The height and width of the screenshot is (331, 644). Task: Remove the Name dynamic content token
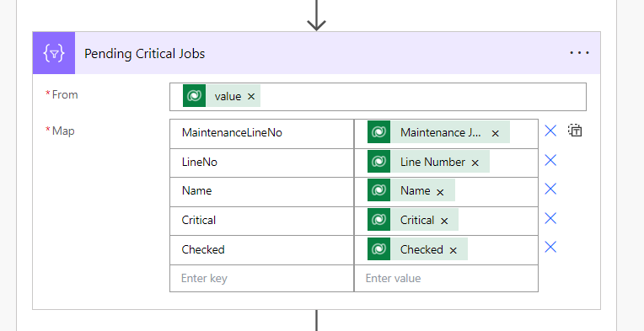click(x=440, y=192)
